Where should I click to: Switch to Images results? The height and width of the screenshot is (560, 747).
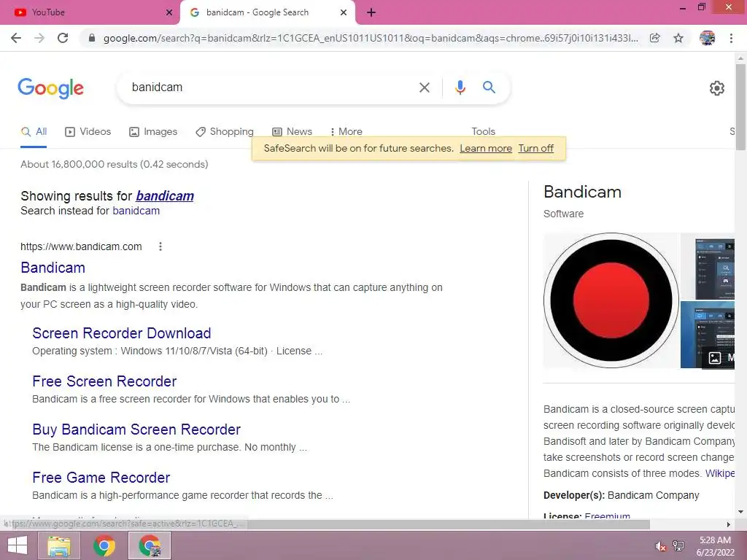tap(153, 132)
